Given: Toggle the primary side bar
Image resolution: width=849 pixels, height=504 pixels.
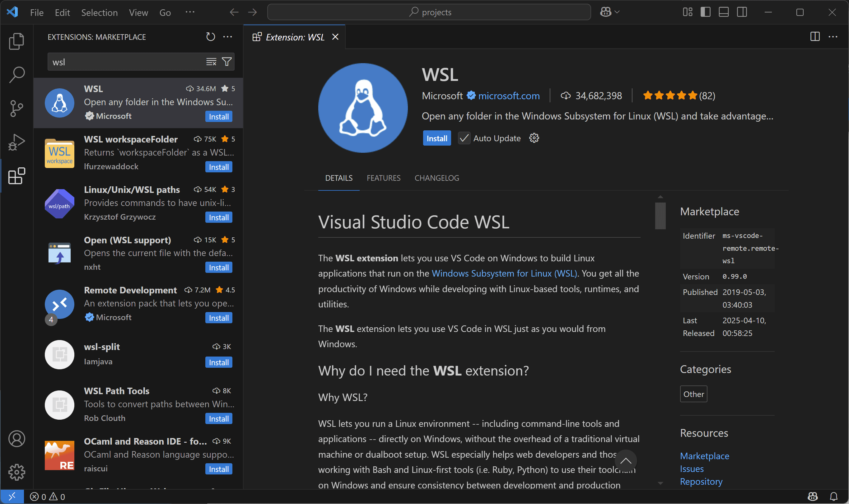Looking at the screenshot, I should [705, 12].
